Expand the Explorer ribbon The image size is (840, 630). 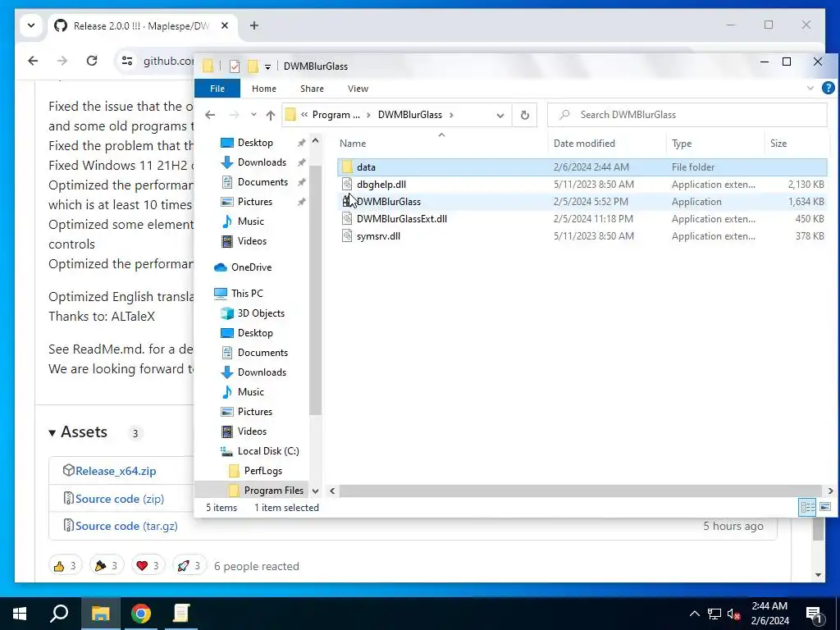point(810,89)
